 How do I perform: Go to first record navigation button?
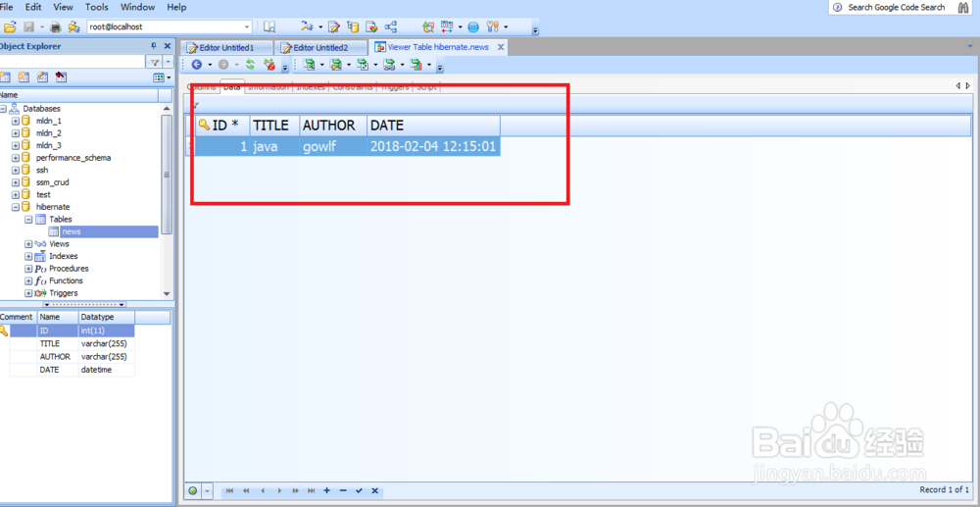pyautogui.click(x=230, y=490)
